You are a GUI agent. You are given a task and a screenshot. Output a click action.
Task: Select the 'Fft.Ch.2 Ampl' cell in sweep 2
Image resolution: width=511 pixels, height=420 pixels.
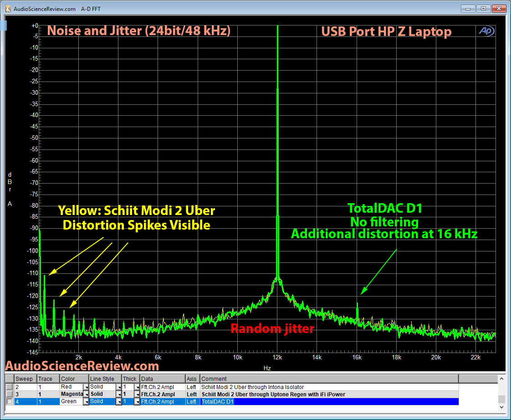163,387
